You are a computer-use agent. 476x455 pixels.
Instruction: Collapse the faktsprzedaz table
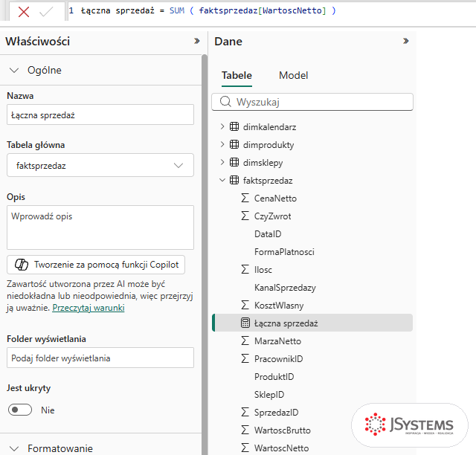[x=222, y=181]
